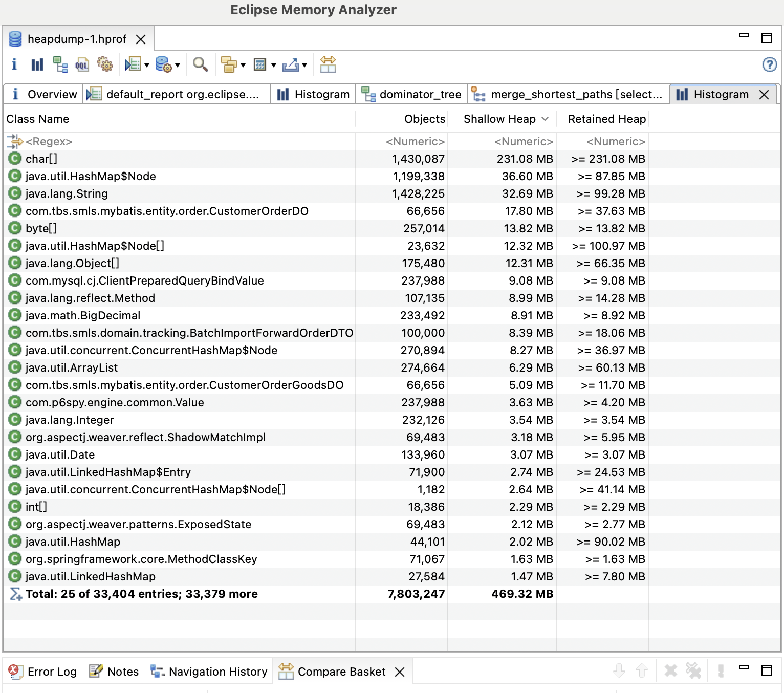Image resolution: width=784 pixels, height=693 pixels.
Task: Switch to default_report org.eclipse tab
Action: (177, 94)
